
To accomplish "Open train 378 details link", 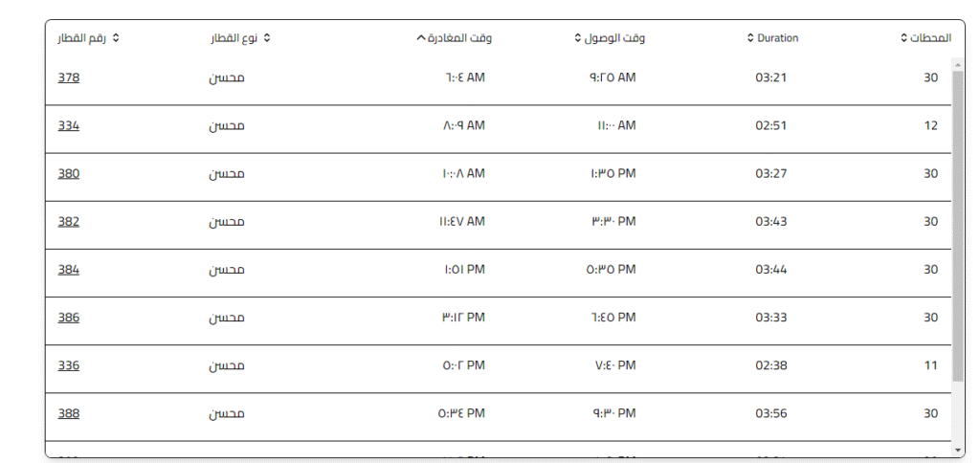I will point(68,77).
